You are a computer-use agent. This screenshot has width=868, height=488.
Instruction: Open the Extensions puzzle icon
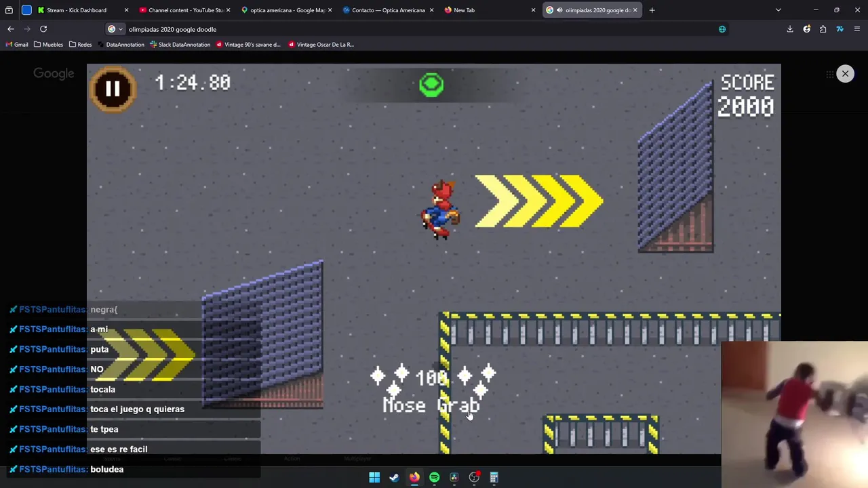coord(823,29)
